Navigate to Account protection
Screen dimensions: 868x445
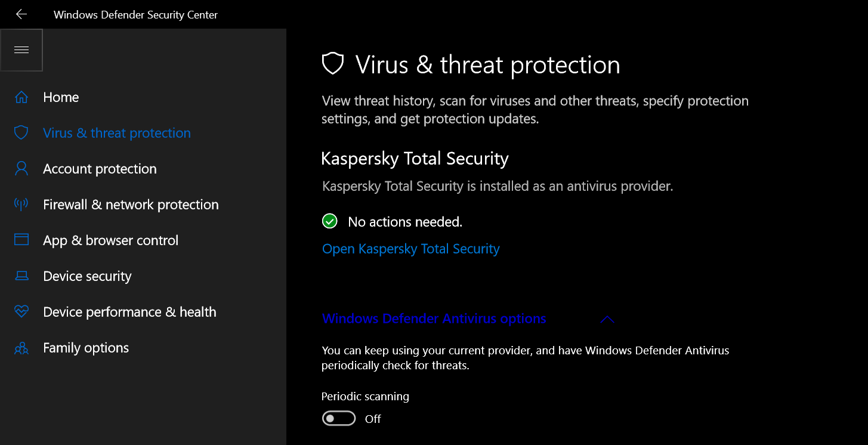[x=100, y=169]
